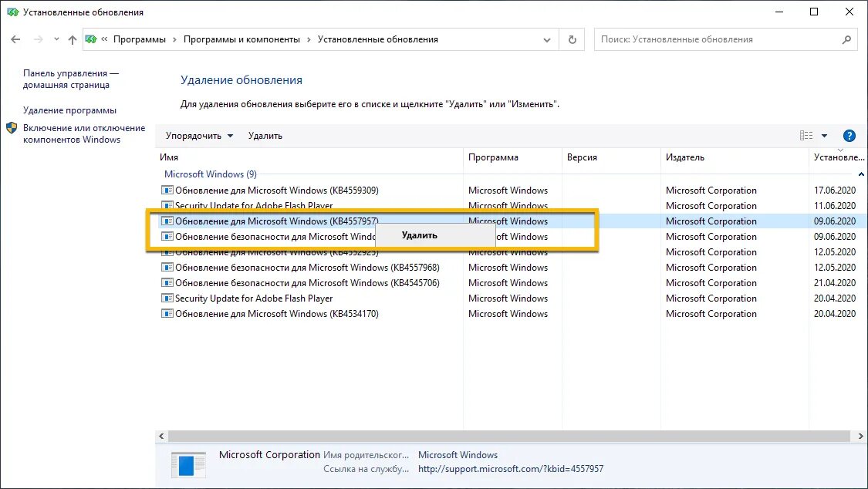Choose Удалить in the context menu

pos(435,235)
